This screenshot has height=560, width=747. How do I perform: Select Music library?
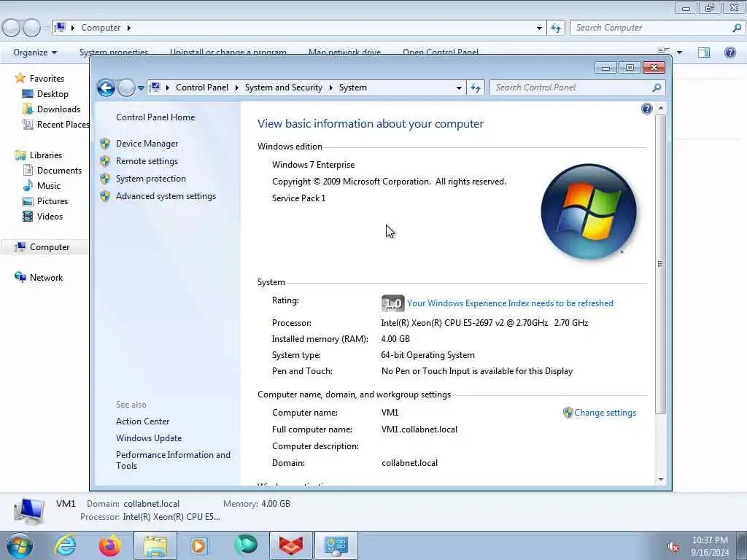pyautogui.click(x=49, y=186)
